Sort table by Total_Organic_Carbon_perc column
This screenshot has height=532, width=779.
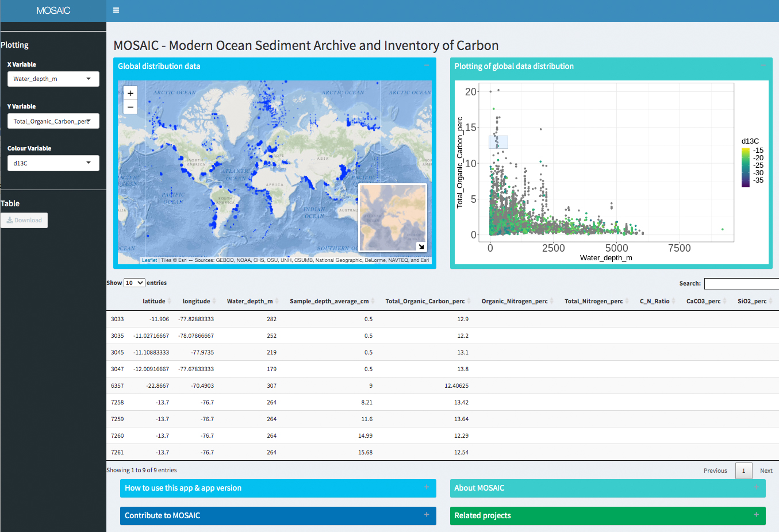[x=425, y=301]
